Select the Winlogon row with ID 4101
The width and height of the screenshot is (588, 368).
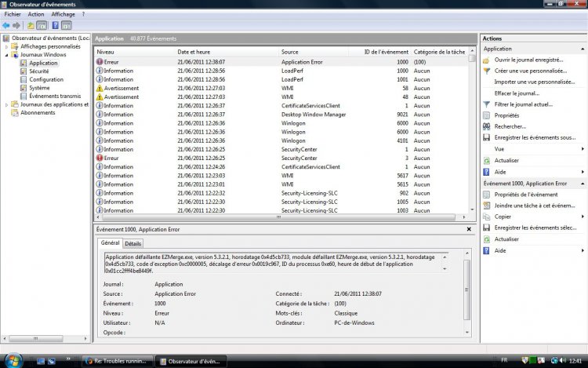[x=281, y=140]
